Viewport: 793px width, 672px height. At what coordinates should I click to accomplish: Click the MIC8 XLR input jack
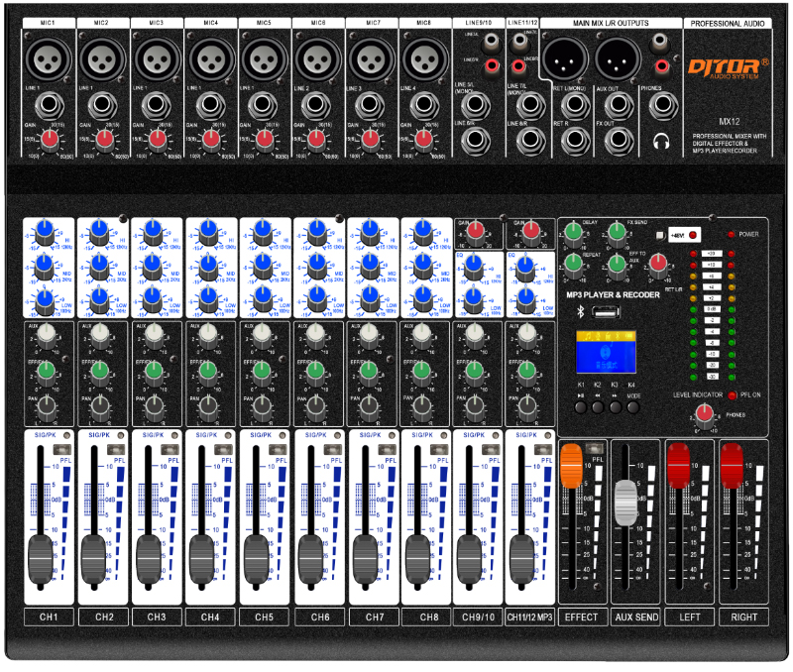pos(425,59)
